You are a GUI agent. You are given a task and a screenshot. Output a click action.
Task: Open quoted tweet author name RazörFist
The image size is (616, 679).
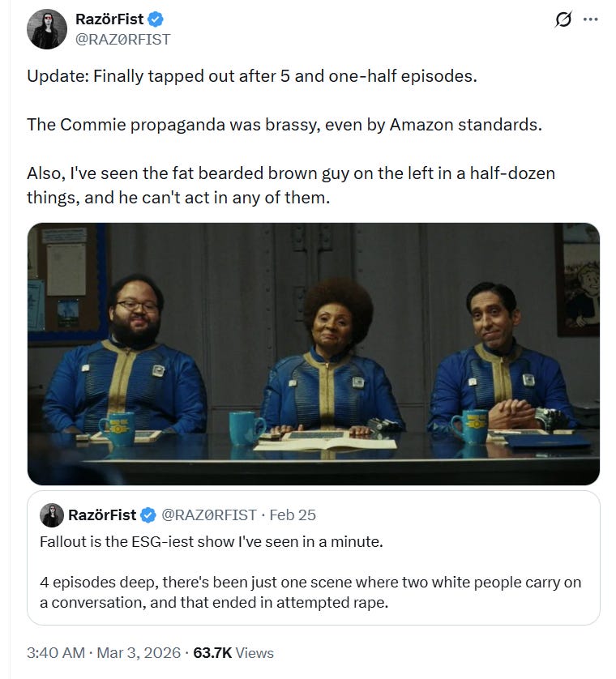click(102, 515)
